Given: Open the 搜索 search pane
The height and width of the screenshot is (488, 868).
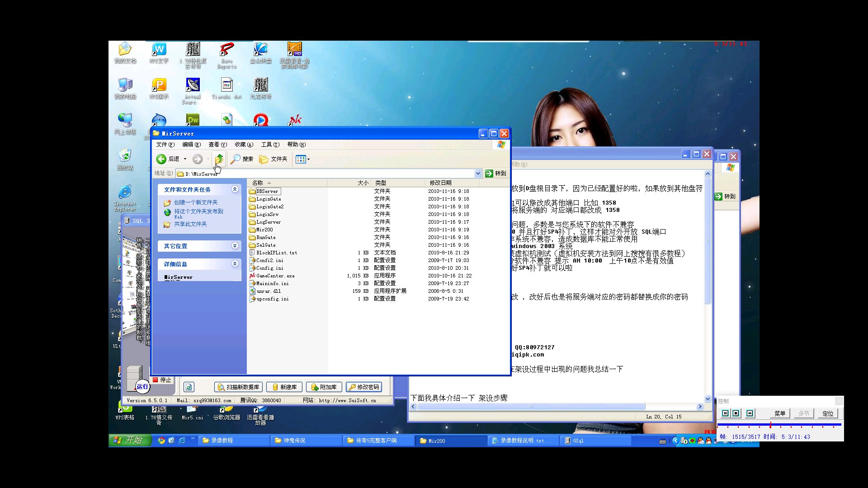Looking at the screenshot, I should (242, 159).
